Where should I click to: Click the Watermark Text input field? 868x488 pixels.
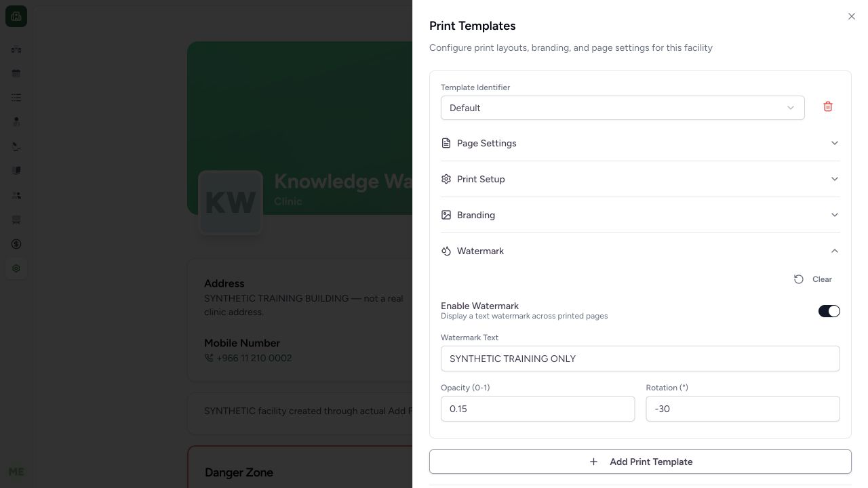click(640, 359)
